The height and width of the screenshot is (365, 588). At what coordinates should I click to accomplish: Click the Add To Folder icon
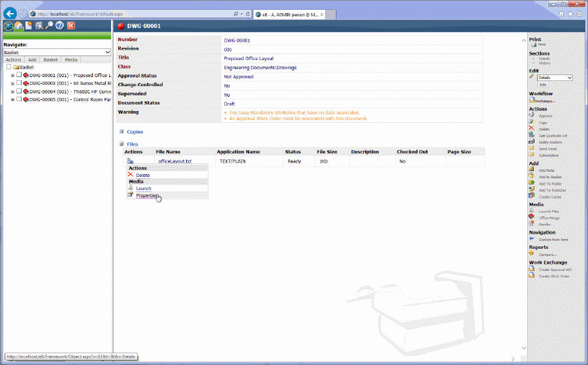[531, 183]
